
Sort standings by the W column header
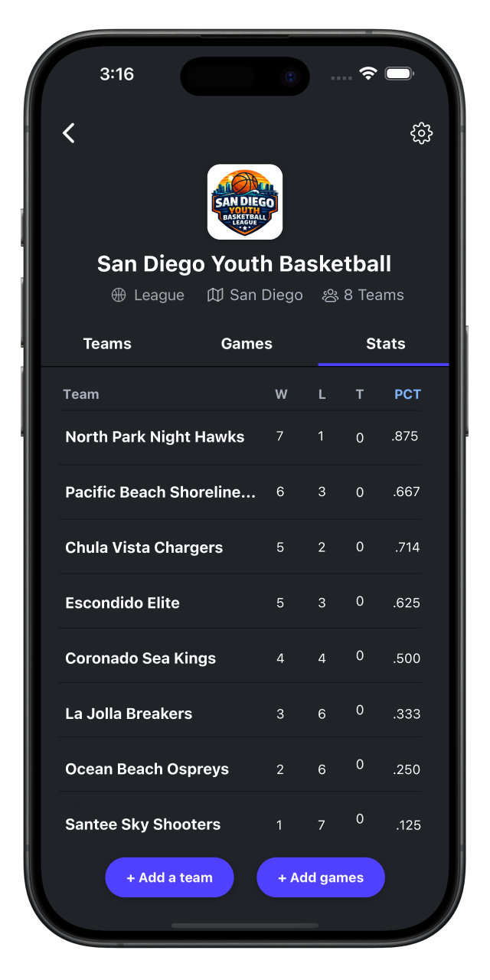(x=281, y=394)
